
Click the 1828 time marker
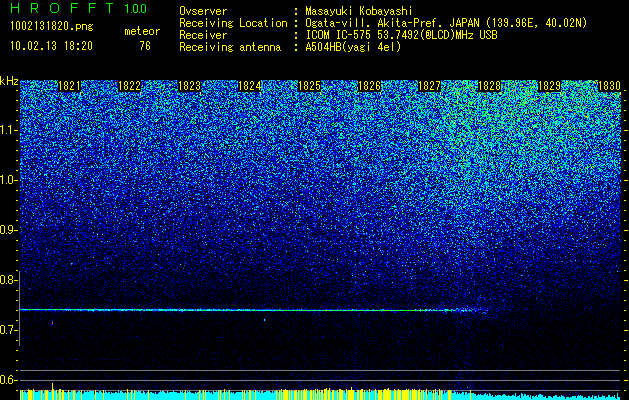pyautogui.click(x=489, y=86)
